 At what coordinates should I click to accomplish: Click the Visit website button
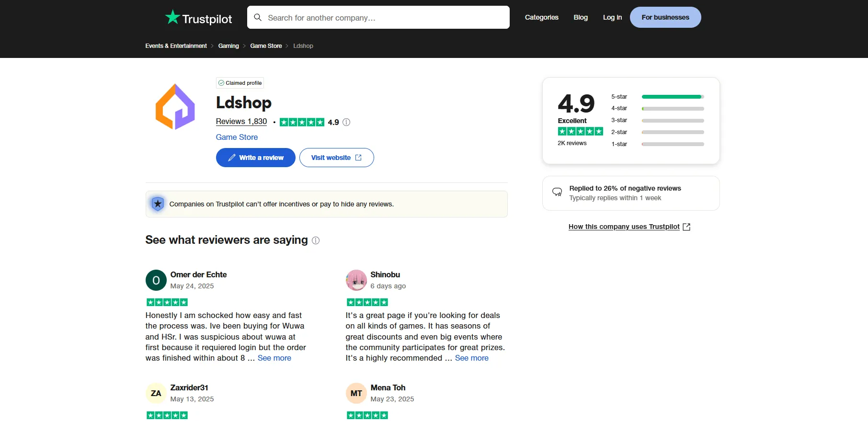click(x=336, y=158)
